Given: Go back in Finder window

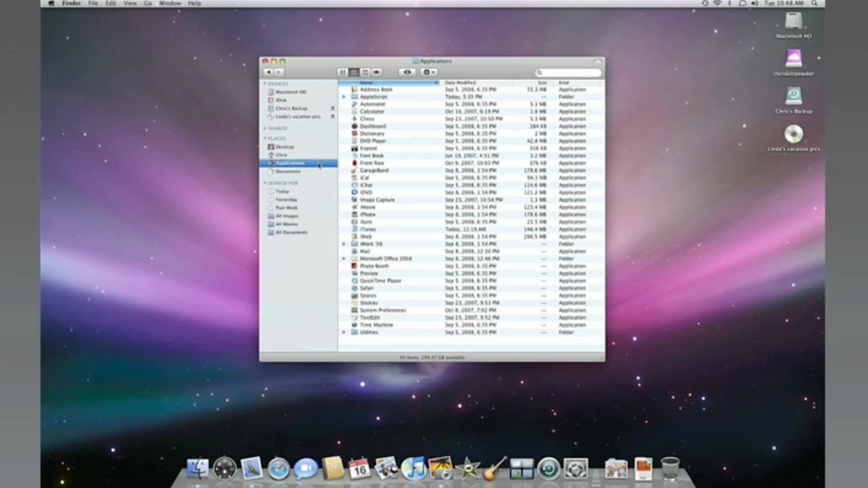Looking at the screenshot, I should [268, 72].
